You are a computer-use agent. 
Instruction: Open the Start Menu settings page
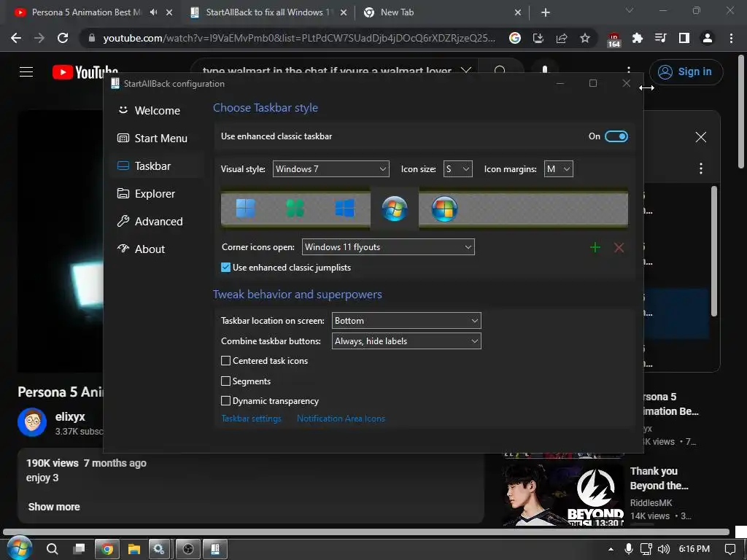(x=158, y=138)
